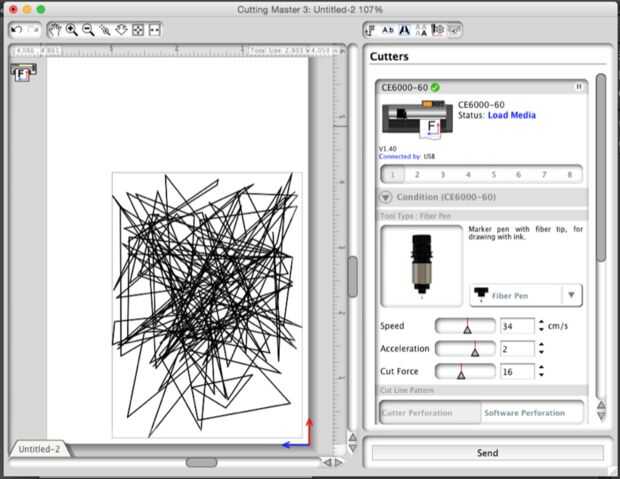Decrease Speed with the stepper down arrow

[x=541, y=329]
